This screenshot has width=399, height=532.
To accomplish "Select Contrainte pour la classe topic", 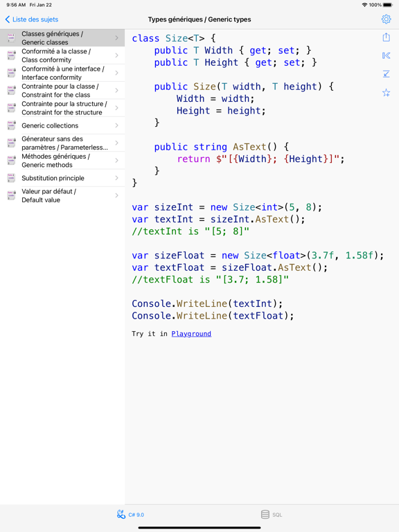I will pyautogui.click(x=62, y=90).
